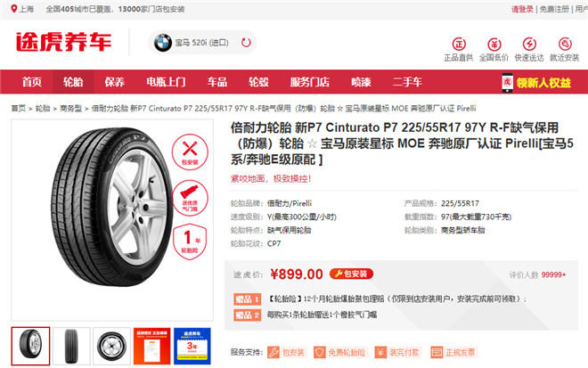Open the 保养 navigation tab

[x=114, y=82]
